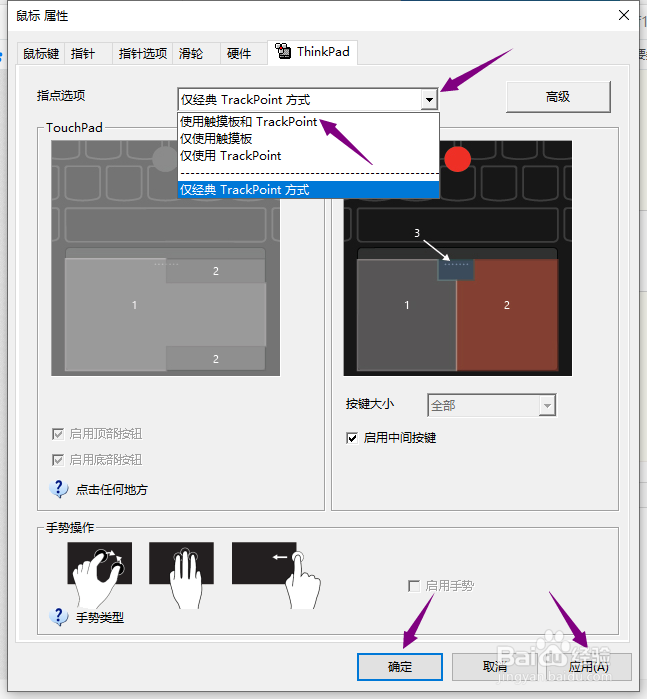Choose highlighted 仅经典 TrackPoint 方式 option

[x=308, y=189]
